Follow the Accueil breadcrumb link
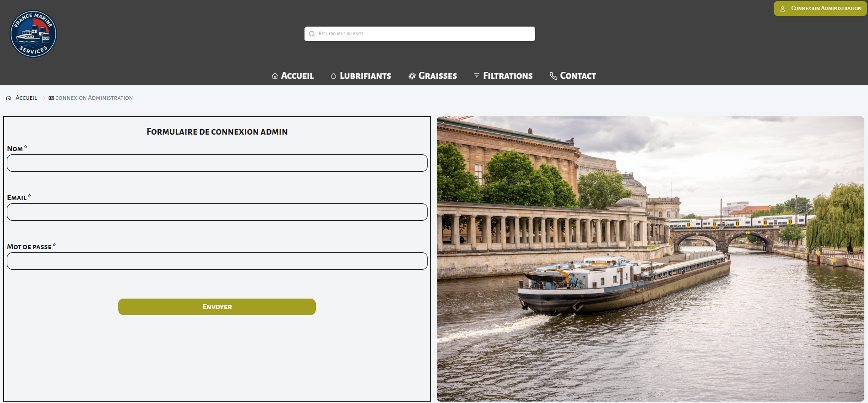 click(26, 98)
